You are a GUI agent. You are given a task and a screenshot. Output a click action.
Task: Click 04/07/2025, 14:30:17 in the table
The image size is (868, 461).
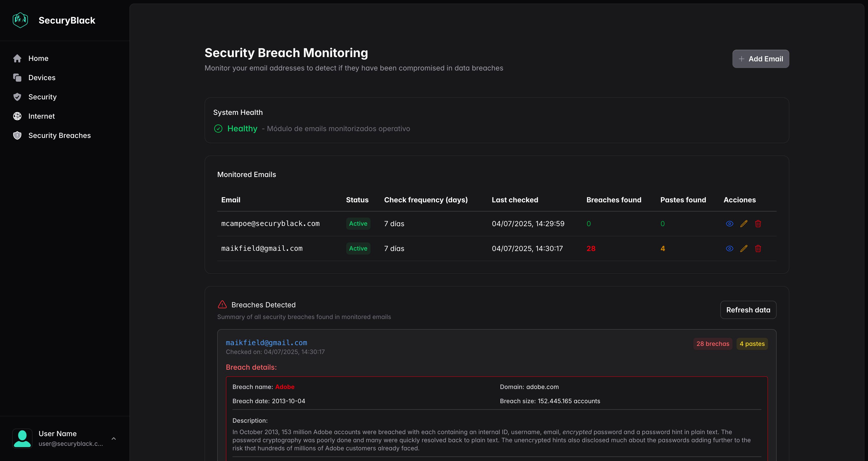(x=527, y=249)
